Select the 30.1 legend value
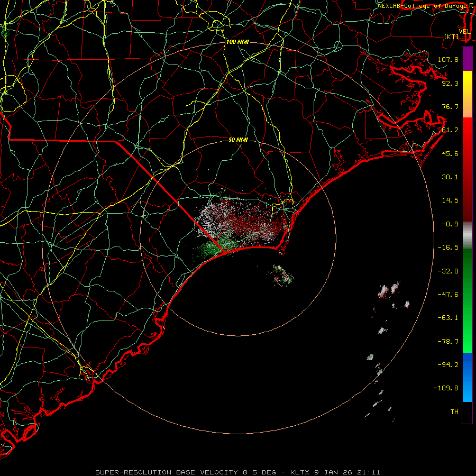Screen dimensions: 476x476 [450, 177]
